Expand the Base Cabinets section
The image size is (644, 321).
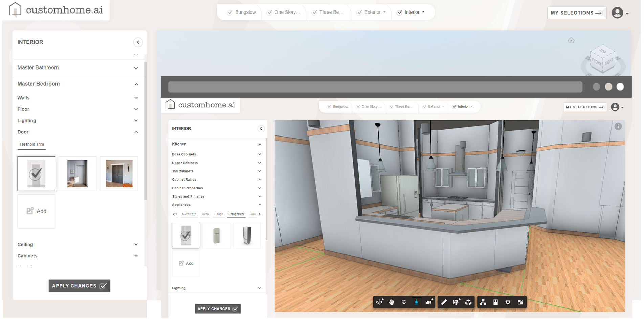click(x=217, y=154)
